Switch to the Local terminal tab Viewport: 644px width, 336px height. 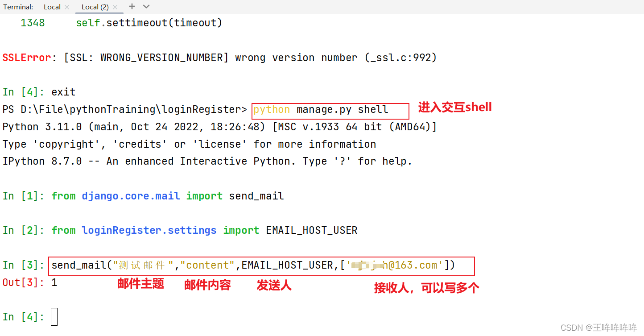tap(52, 7)
